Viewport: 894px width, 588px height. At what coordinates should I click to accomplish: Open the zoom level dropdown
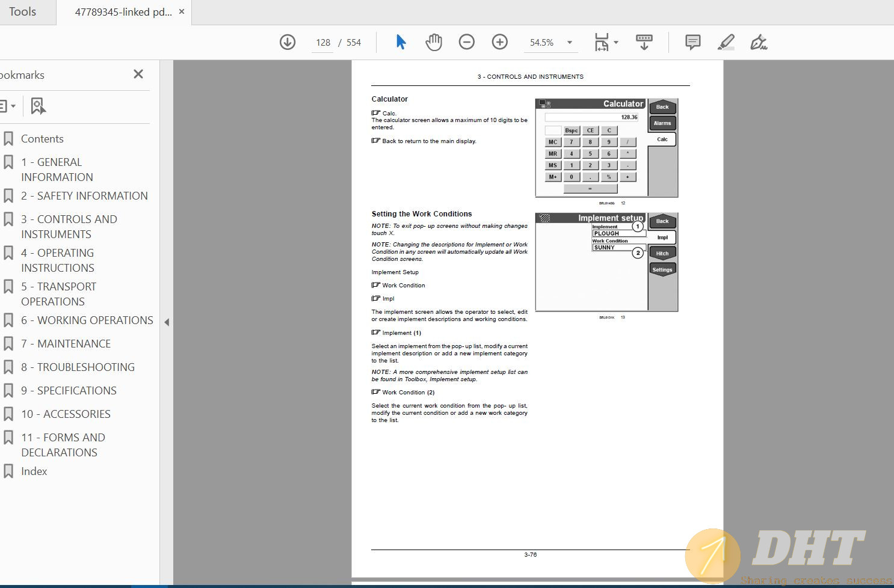[569, 43]
